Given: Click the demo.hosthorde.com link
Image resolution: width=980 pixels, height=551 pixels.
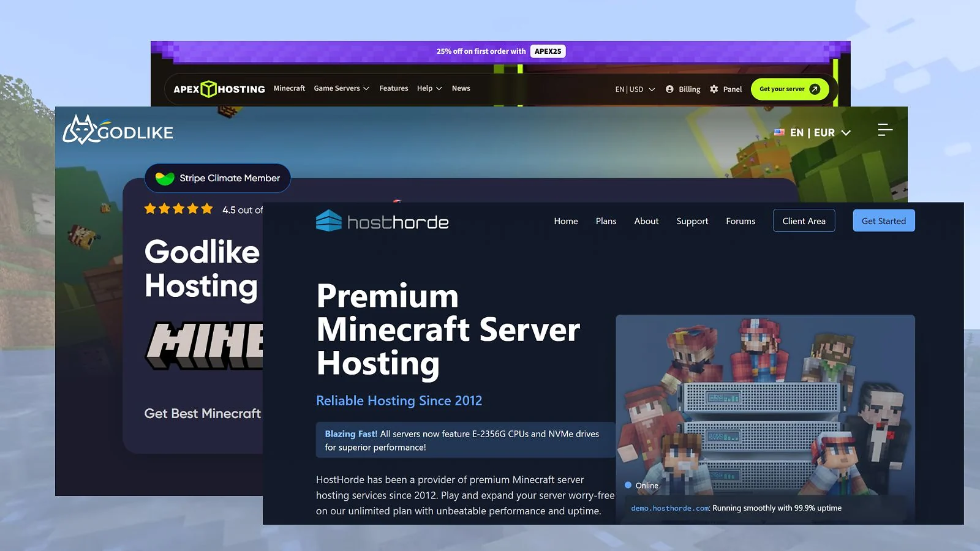Looking at the screenshot, I should pos(670,508).
